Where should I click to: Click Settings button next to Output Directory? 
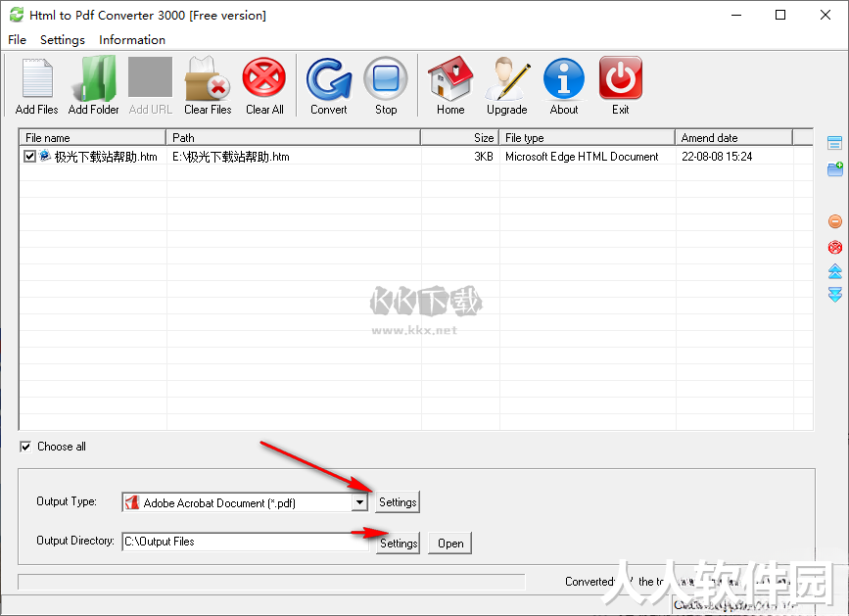click(x=399, y=543)
